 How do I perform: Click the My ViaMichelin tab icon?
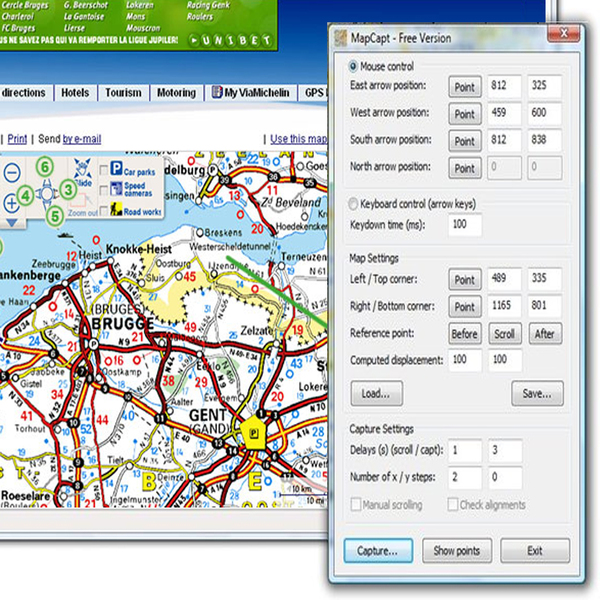pyautogui.click(x=217, y=92)
